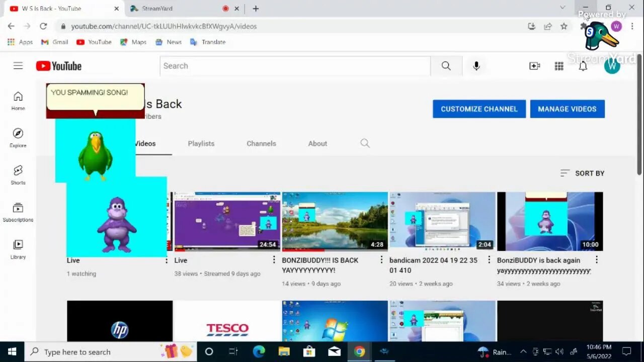Screen dimensions: 644x362
Task: Open a new browser tab
Action: click(x=256, y=9)
